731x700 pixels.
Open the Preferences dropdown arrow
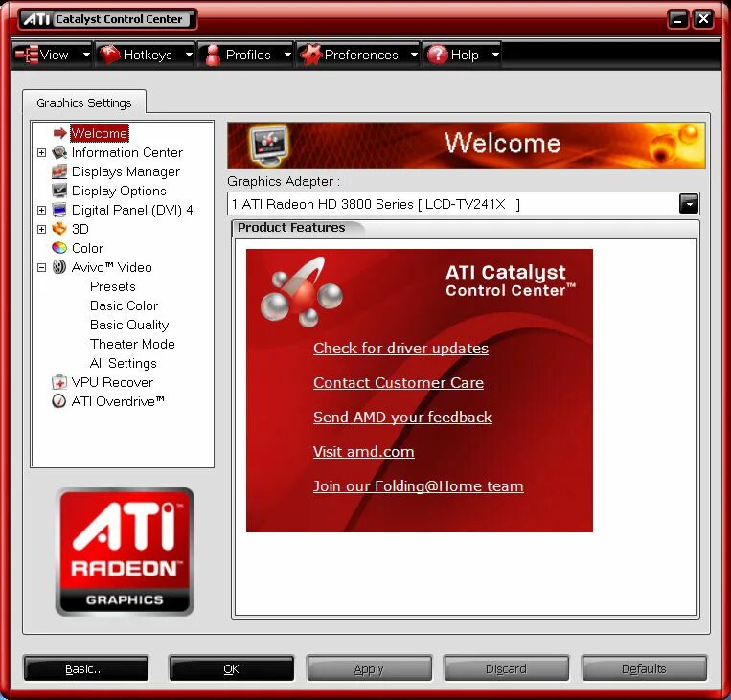pos(414,55)
